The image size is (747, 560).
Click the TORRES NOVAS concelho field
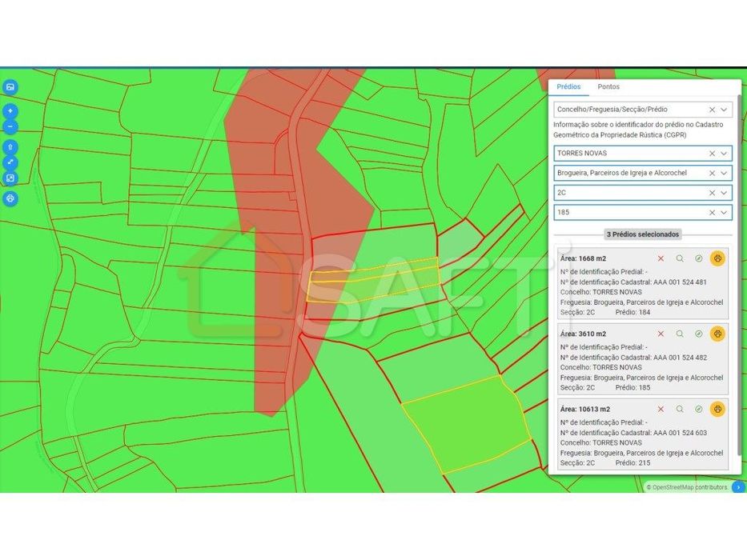tap(643, 154)
